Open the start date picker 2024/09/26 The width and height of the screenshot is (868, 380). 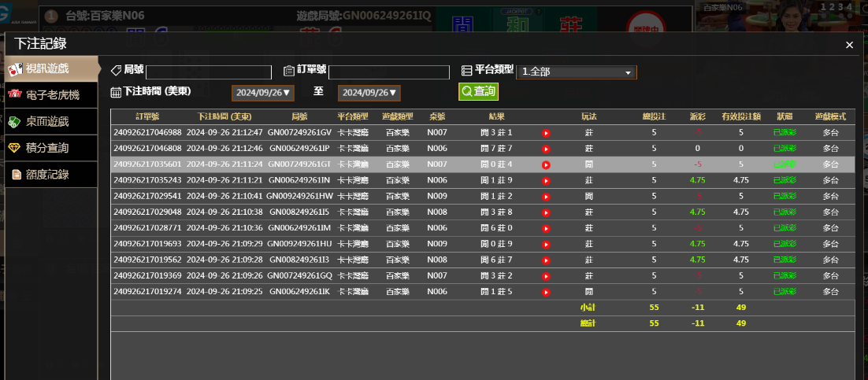click(x=263, y=93)
